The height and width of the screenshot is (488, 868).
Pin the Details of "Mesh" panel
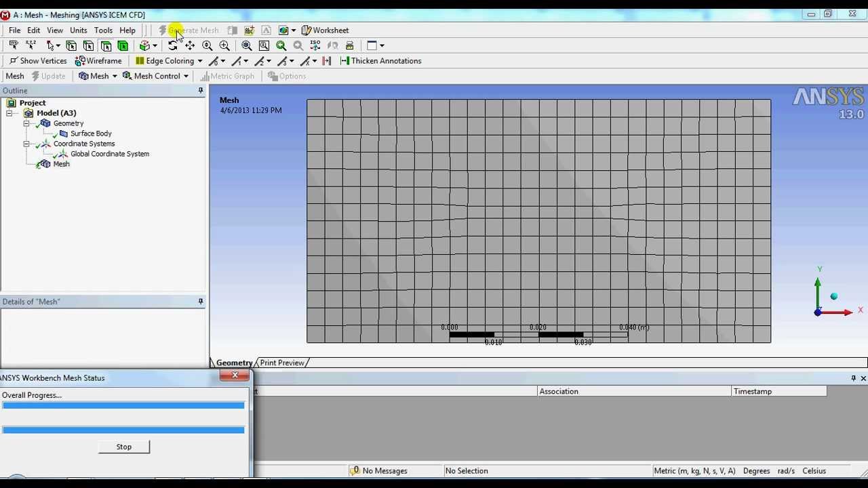tap(201, 302)
